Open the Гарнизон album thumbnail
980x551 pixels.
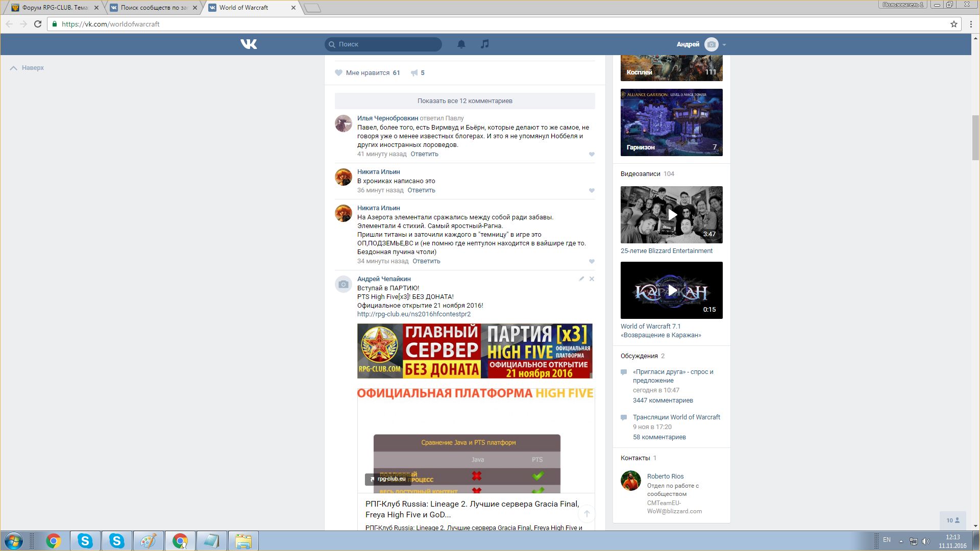[672, 122]
